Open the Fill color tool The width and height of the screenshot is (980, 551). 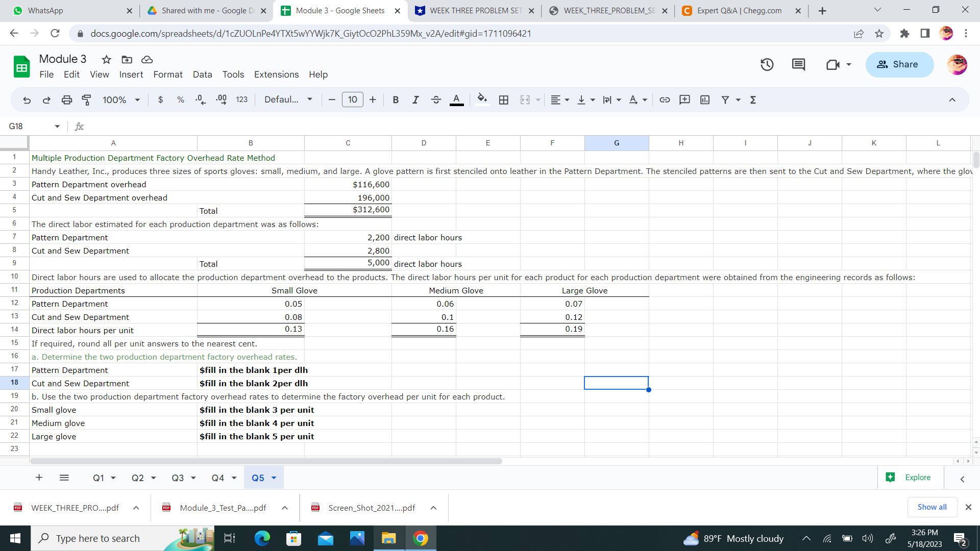[481, 99]
